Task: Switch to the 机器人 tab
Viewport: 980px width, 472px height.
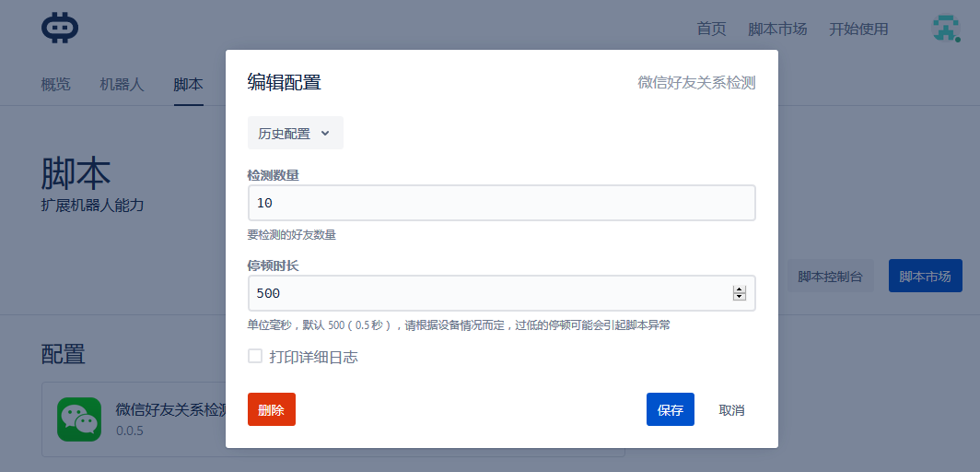Action: [122, 84]
